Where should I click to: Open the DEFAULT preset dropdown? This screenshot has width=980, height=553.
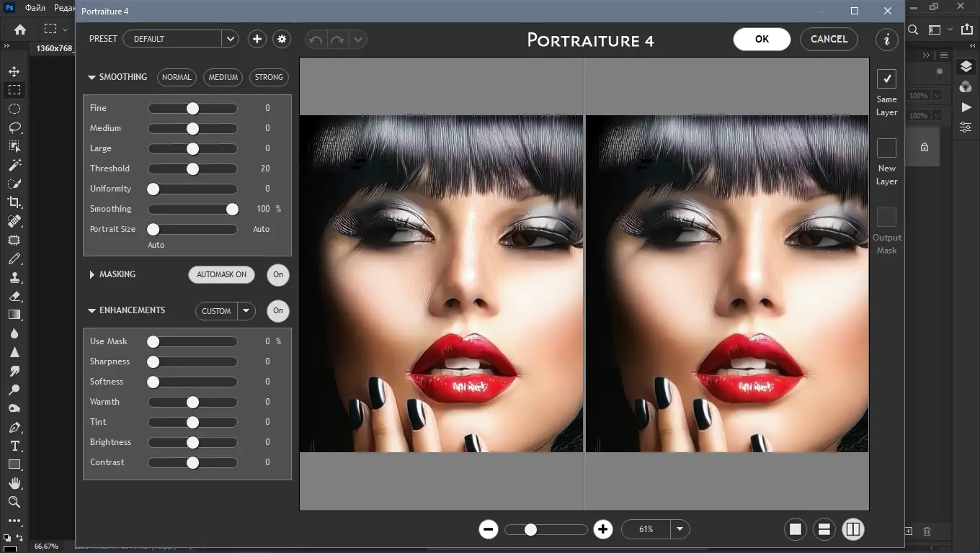click(180, 39)
